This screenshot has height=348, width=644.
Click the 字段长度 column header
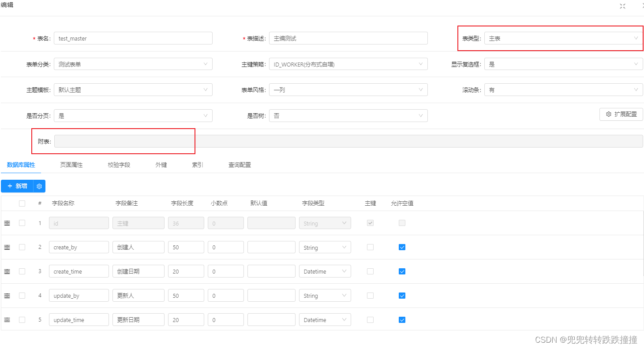(182, 204)
